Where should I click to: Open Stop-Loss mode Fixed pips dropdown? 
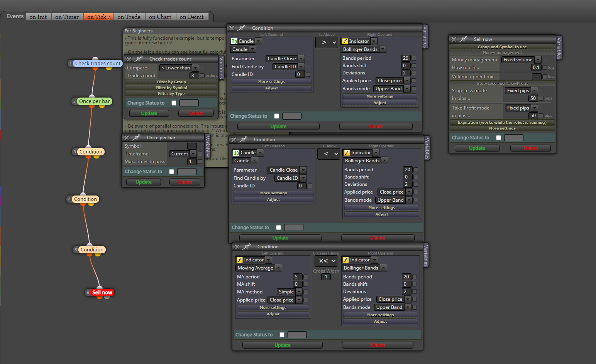coord(521,91)
